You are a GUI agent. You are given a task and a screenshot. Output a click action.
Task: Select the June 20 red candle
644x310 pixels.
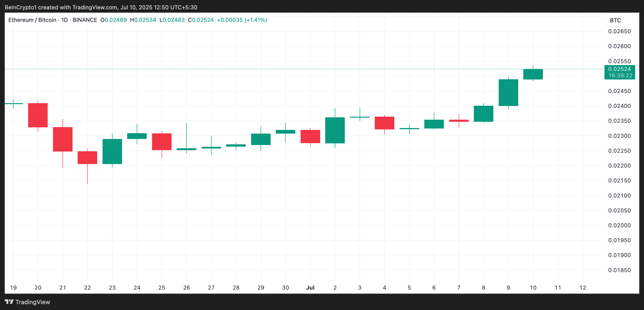click(38, 115)
